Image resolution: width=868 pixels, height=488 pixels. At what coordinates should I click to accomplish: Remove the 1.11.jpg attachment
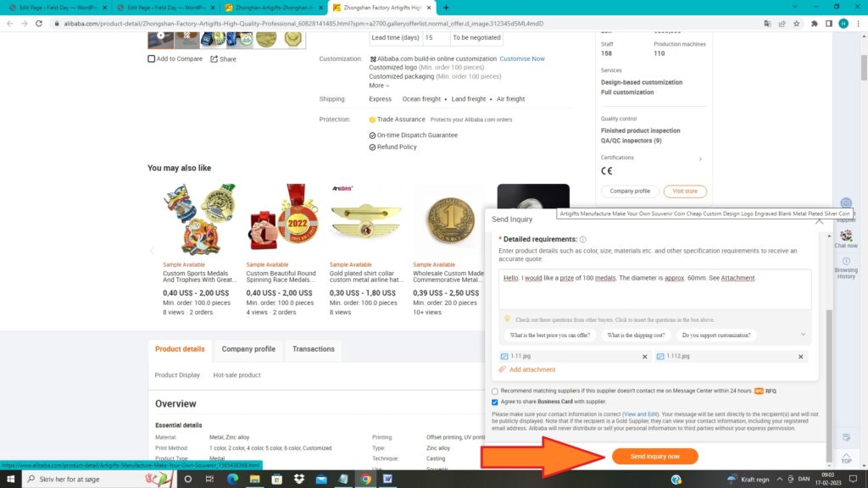[646, 357]
